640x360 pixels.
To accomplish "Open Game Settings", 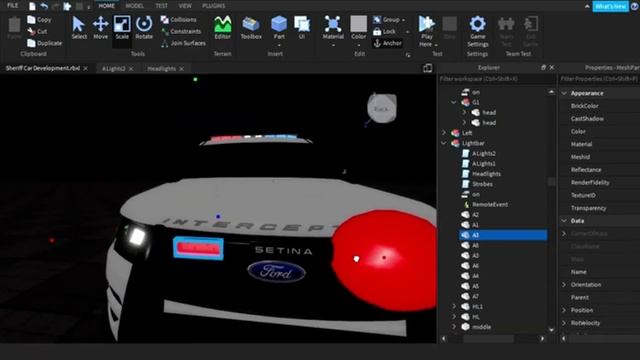I will [478, 32].
